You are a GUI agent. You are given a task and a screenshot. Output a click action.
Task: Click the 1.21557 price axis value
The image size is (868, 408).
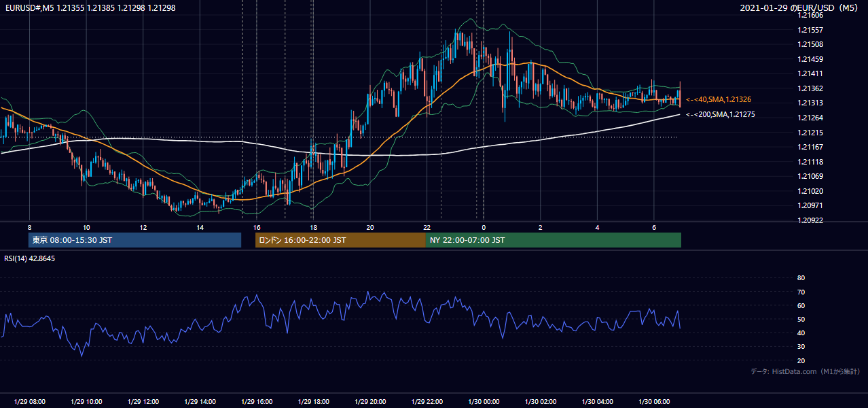(811, 30)
